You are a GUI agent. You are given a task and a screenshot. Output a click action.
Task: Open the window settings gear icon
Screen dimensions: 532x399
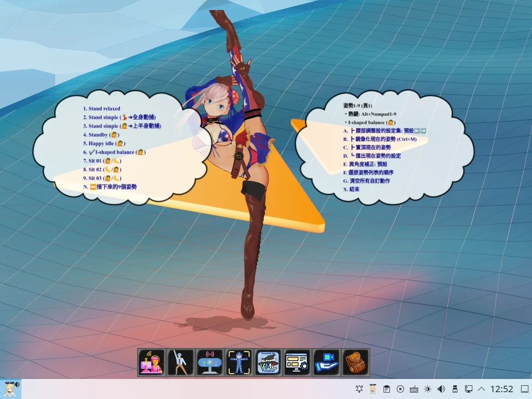point(297,363)
